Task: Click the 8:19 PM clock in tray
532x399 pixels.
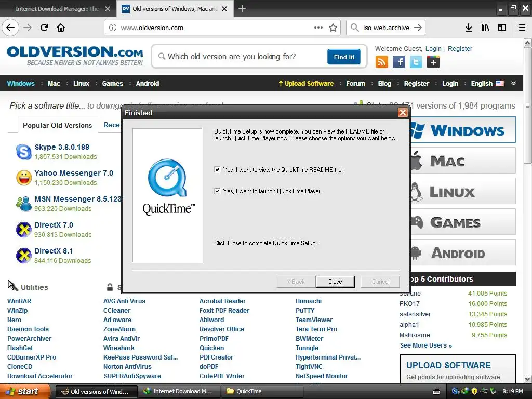Action: [x=512, y=391]
